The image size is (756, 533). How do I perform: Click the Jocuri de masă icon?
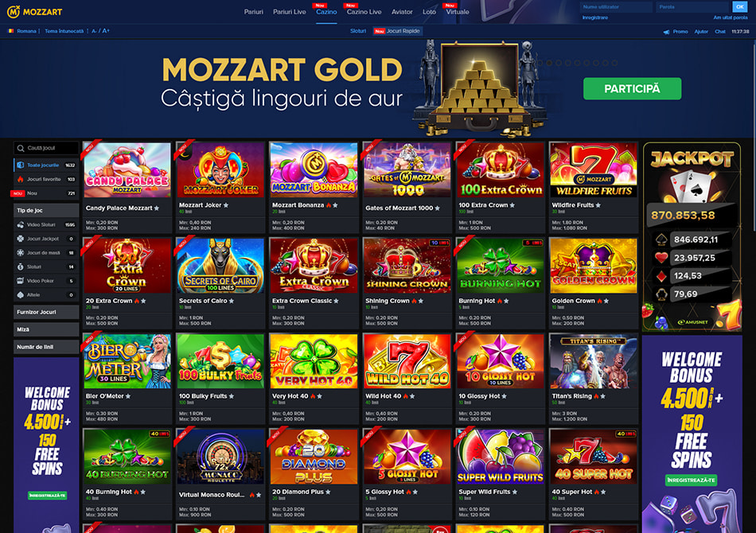[20, 252]
